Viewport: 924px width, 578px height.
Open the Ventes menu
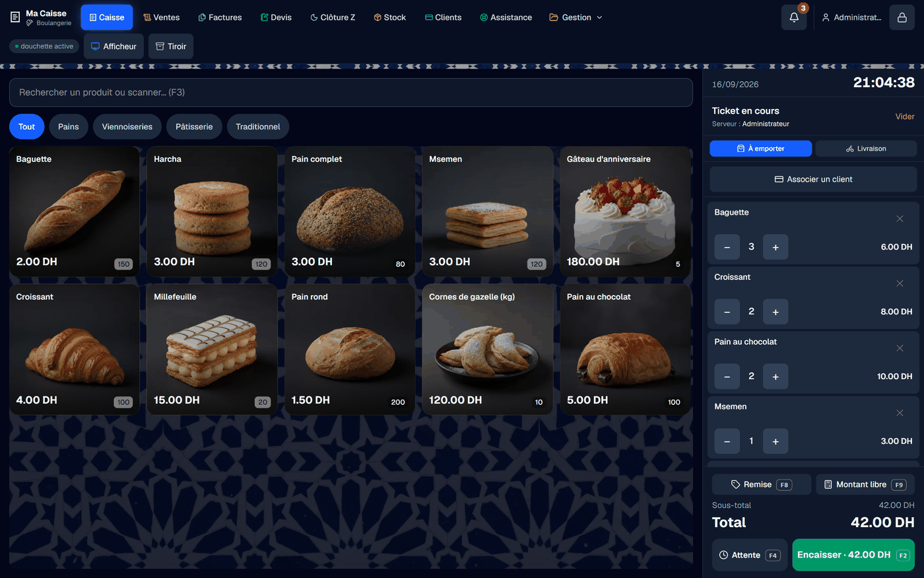[162, 17]
